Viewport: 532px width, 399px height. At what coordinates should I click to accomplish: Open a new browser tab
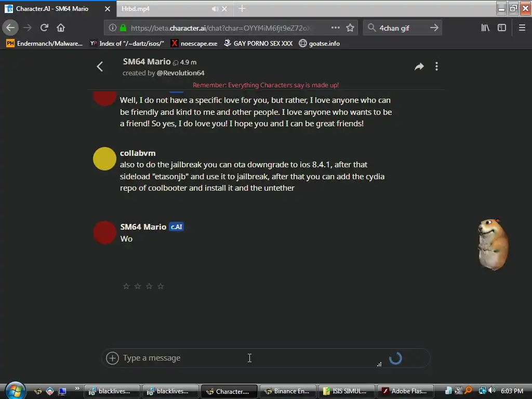tap(242, 8)
